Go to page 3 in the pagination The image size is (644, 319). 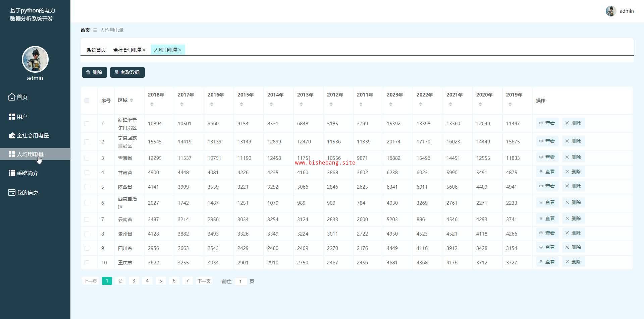(134, 281)
